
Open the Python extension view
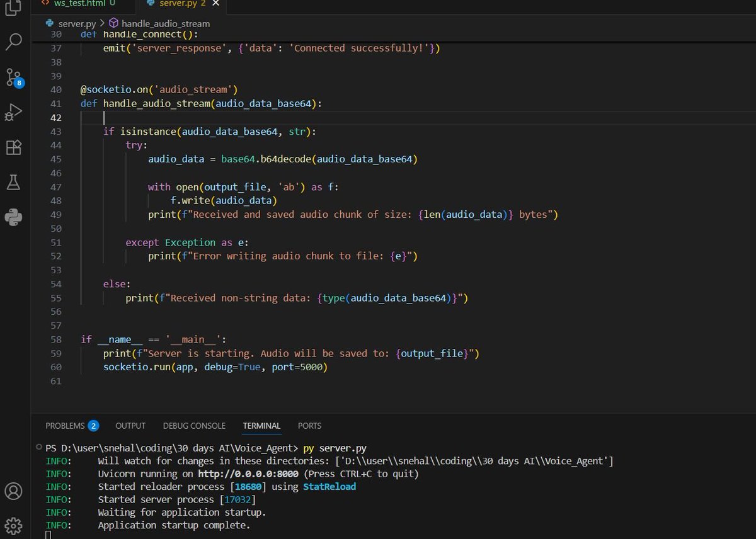tap(13, 217)
